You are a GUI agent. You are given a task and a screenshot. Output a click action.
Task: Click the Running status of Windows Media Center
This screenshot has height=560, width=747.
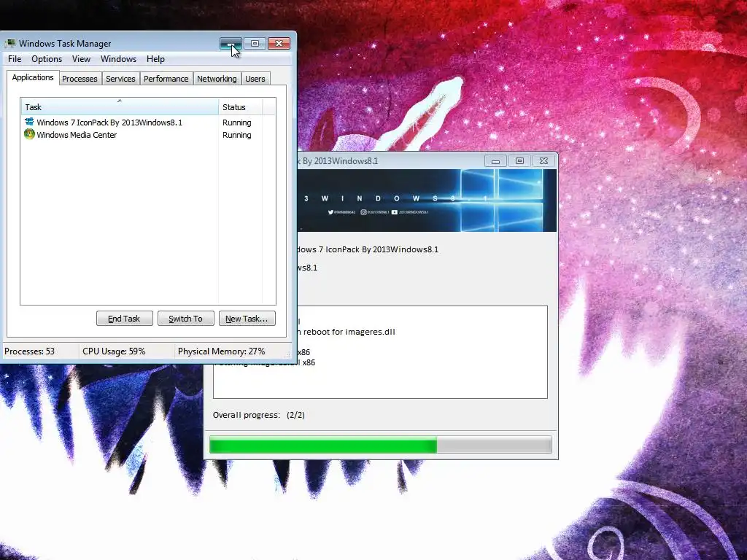pos(237,135)
